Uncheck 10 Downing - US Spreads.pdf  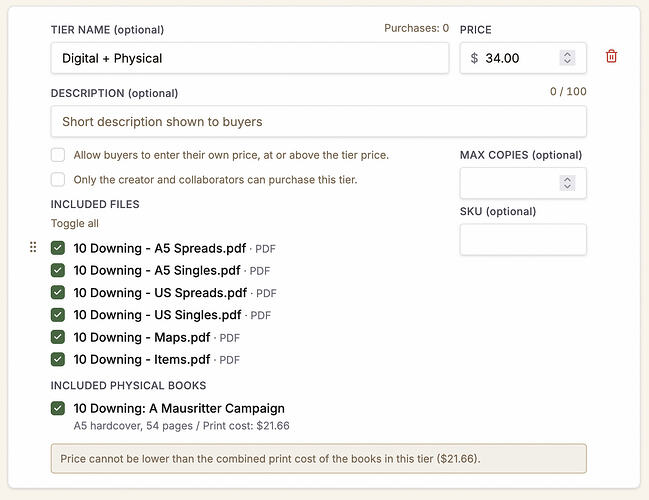[58, 292]
